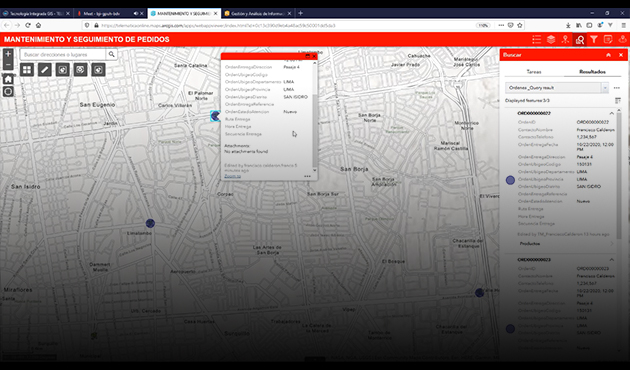Click the SAN ISIDRO value in popup
Viewport: 630px width, 370px height.
pyautogui.click(x=295, y=97)
